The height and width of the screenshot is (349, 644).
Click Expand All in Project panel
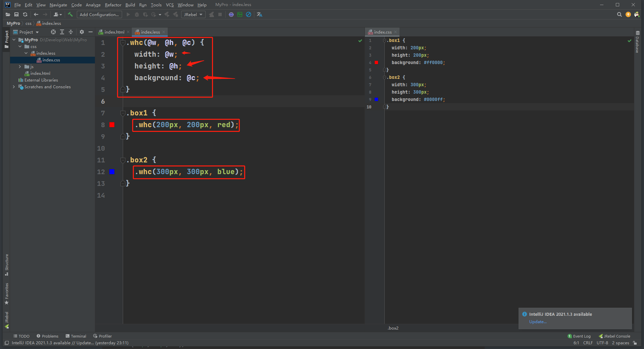(62, 32)
